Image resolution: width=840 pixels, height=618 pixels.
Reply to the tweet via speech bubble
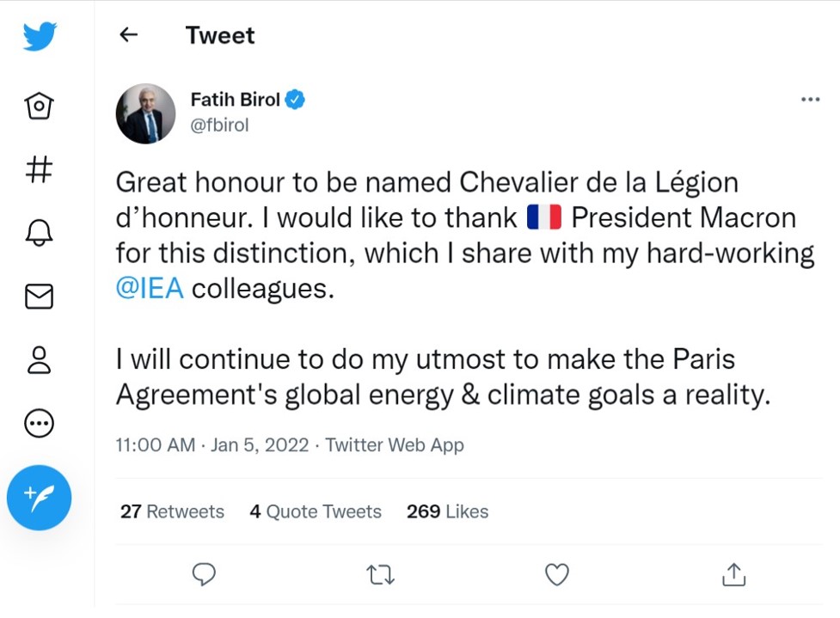coord(204,573)
